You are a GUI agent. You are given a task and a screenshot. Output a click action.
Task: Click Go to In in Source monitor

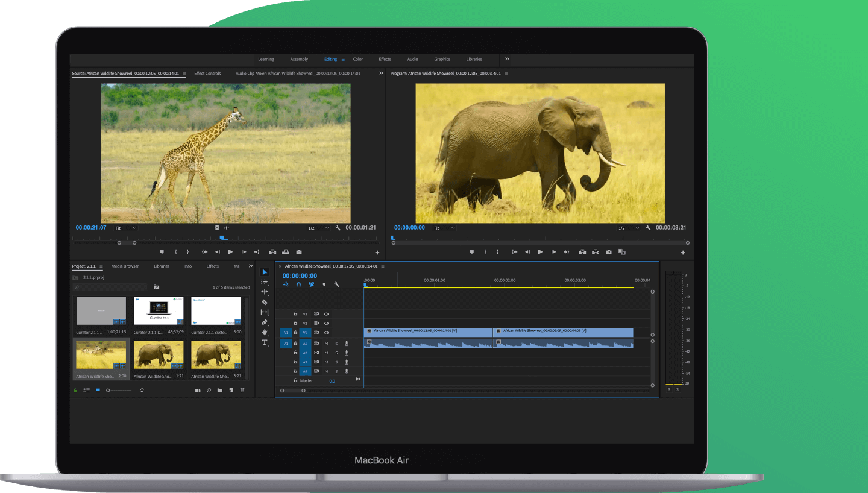204,252
